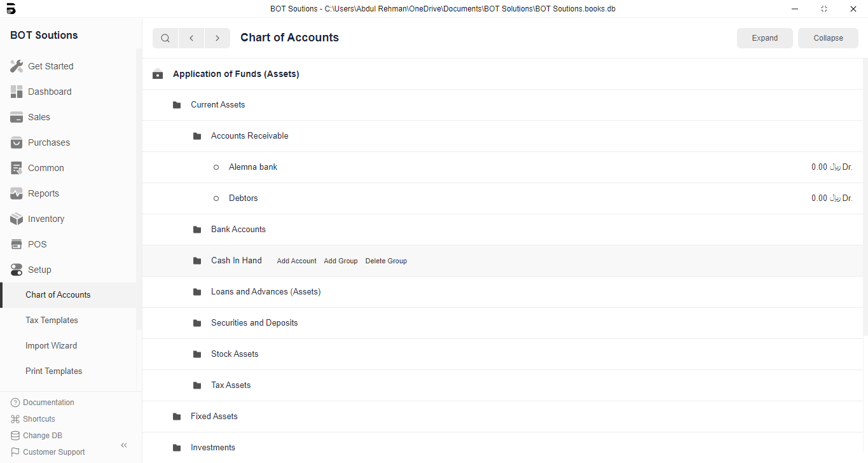Click Add Account beside Cash In Hand
This screenshot has height=463, width=868.
click(296, 261)
